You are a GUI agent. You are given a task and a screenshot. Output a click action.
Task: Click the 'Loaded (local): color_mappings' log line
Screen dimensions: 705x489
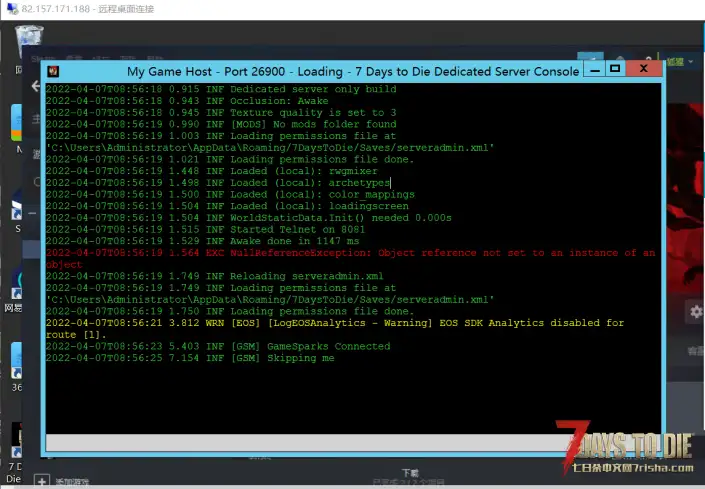[x=230, y=194]
